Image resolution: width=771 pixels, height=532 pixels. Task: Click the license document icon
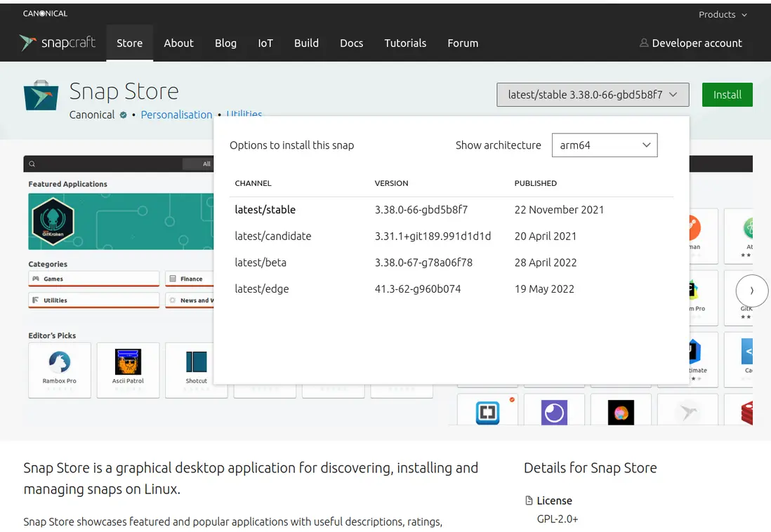[529, 500]
